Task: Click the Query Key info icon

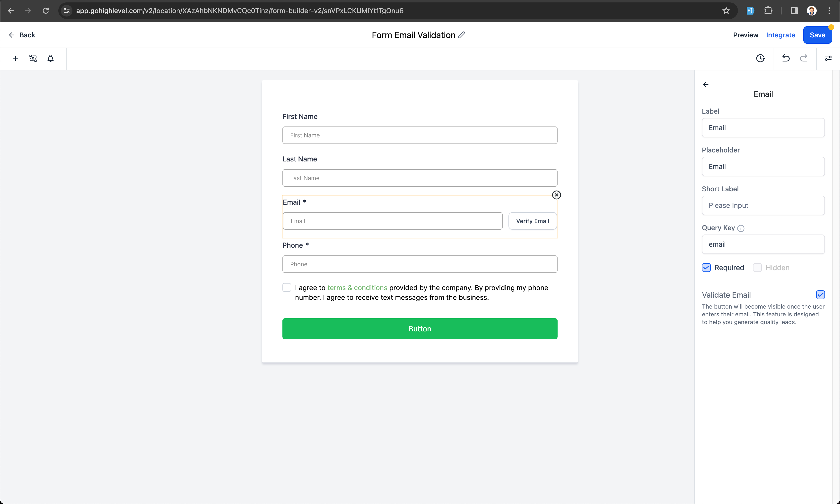Action: [741, 228]
